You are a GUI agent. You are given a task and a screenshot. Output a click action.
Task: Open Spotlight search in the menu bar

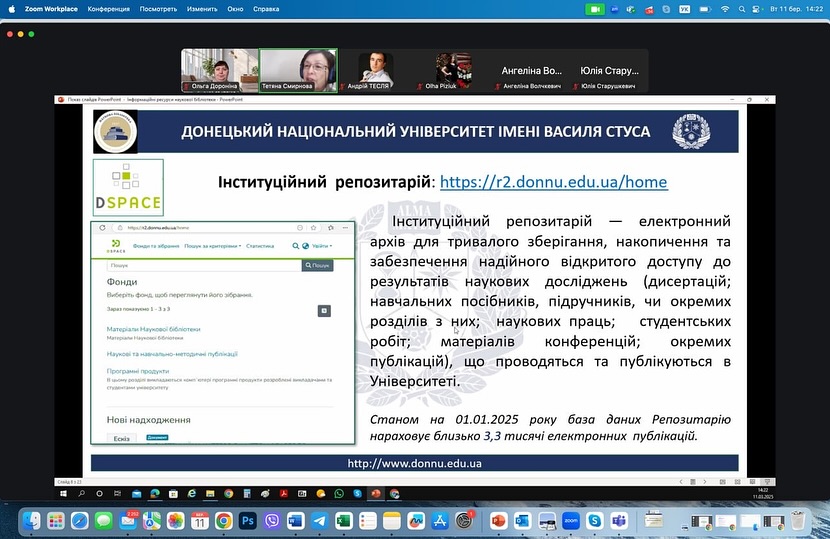[742, 9]
